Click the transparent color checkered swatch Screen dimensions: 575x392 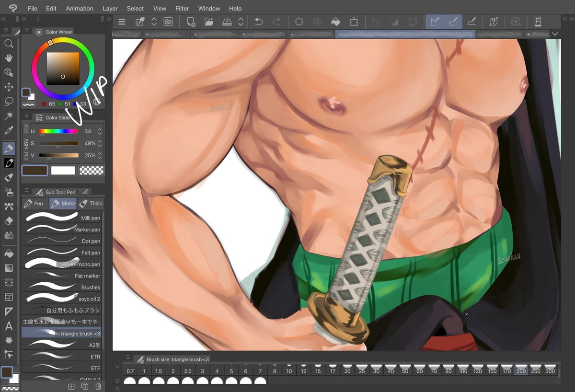[92, 170]
